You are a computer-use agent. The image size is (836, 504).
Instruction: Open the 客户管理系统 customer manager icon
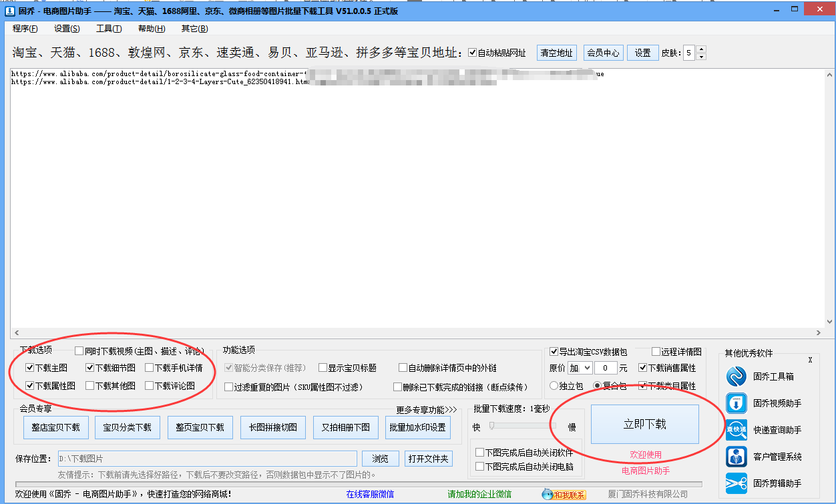pos(737,457)
